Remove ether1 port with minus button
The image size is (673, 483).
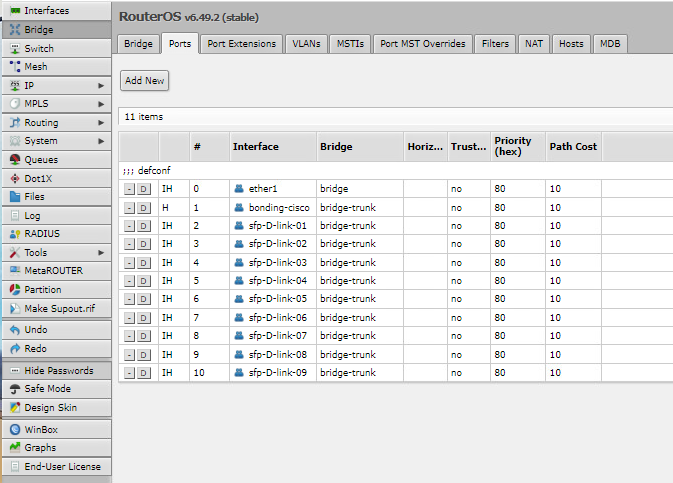[130, 189]
